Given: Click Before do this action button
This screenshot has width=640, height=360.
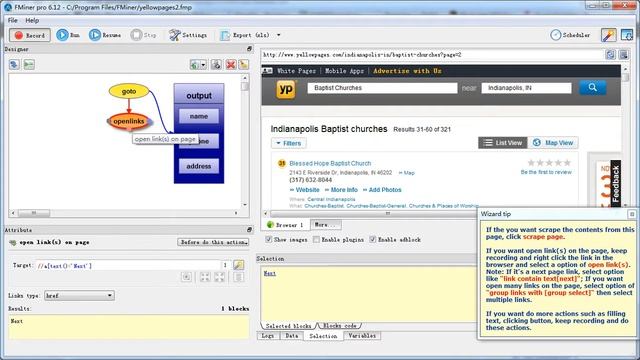Looking at the screenshot, I should point(213,242).
